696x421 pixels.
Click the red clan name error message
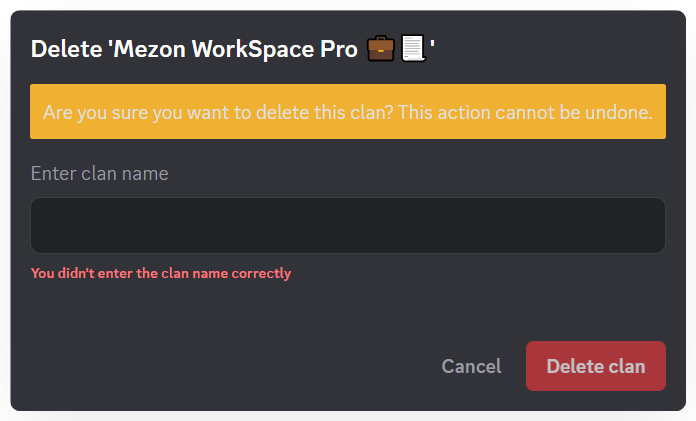pyautogui.click(x=161, y=273)
